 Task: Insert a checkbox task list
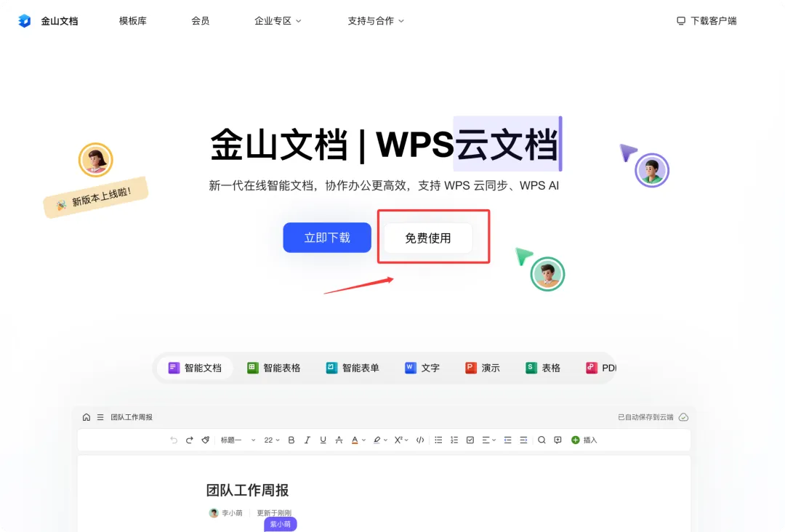pyautogui.click(x=470, y=440)
